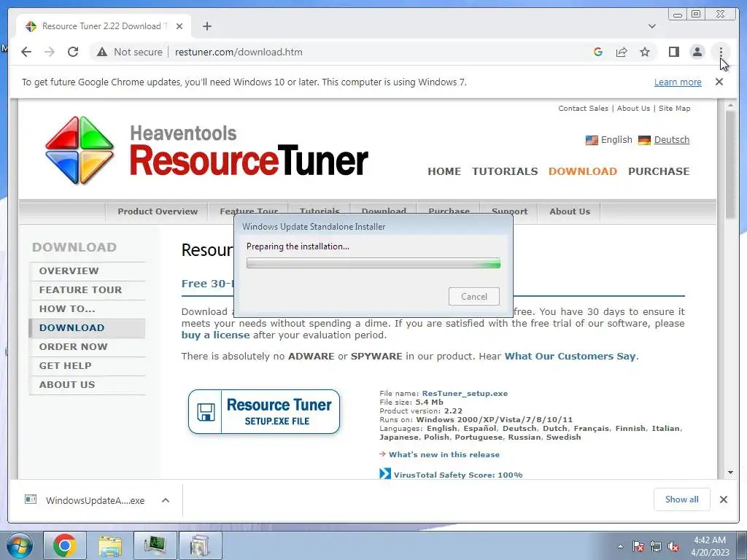Open Chrome's three-dot menu
Viewport: 747px width, 560px height.
[721, 52]
